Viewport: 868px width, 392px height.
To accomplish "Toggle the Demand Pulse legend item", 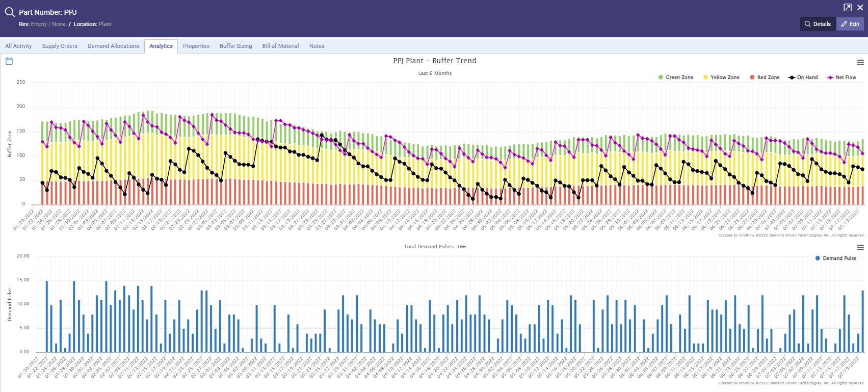I will click(836, 258).
